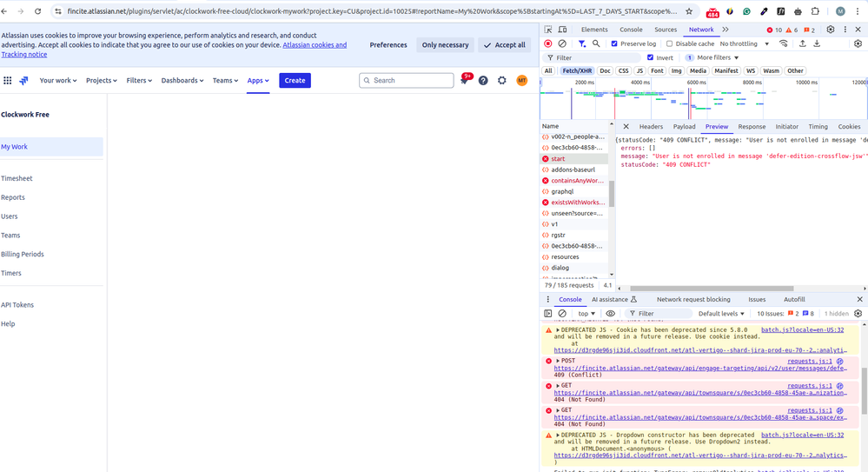Open the DevTools three-dot customize menu
This screenshot has width=868, height=472.
coord(845,30)
